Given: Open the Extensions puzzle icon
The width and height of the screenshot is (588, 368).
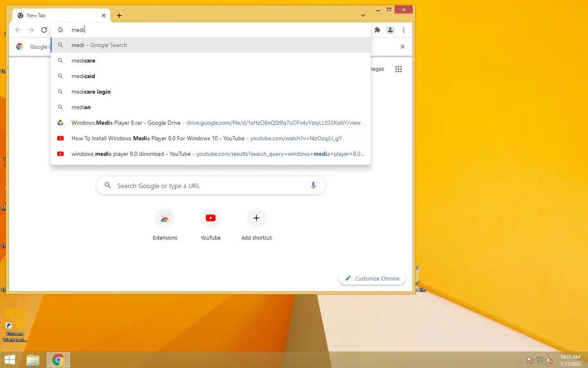Looking at the screenshot, I should pyautogui.click(x=377, y=30).
